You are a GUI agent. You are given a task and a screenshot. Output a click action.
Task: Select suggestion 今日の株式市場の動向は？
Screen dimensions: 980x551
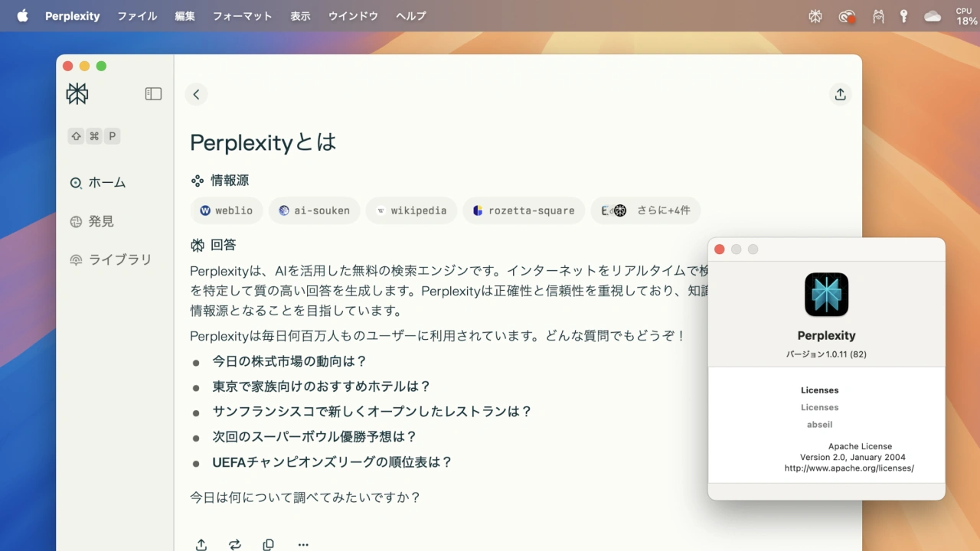pyautogui.click(x=290, y=361)
